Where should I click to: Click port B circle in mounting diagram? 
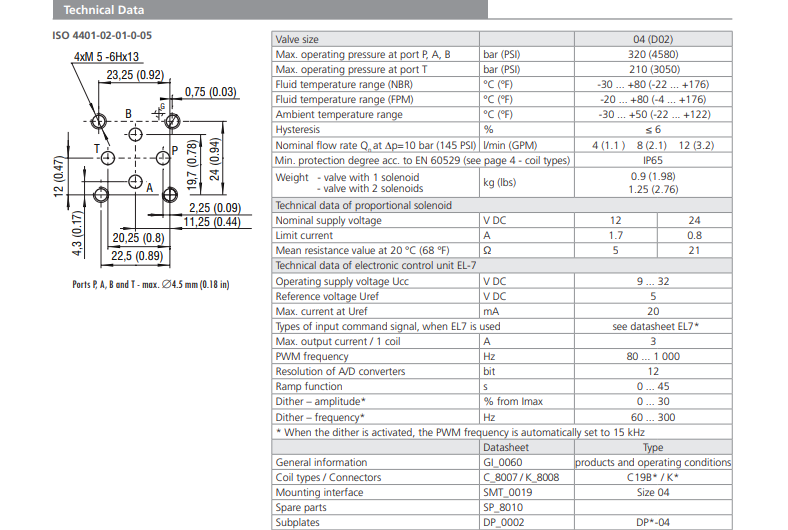[x=135, y=132]
